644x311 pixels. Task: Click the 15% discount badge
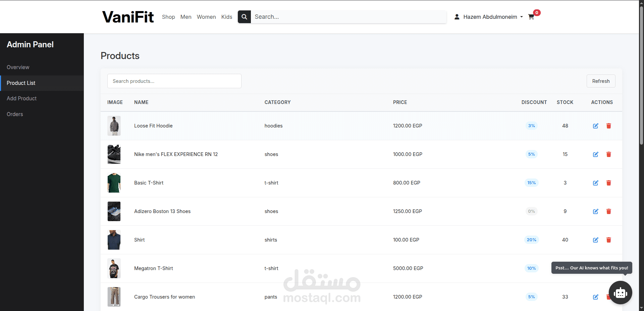point(531,183)
